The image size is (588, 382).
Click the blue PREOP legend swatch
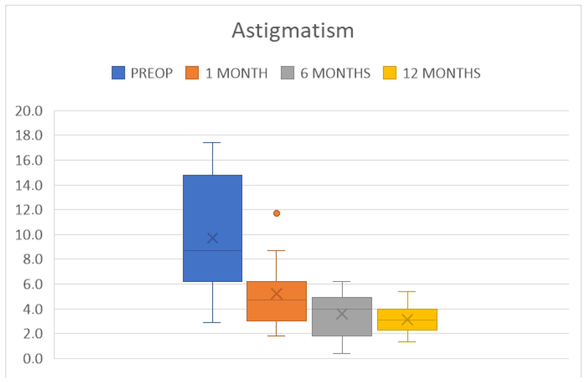[118, 73]
